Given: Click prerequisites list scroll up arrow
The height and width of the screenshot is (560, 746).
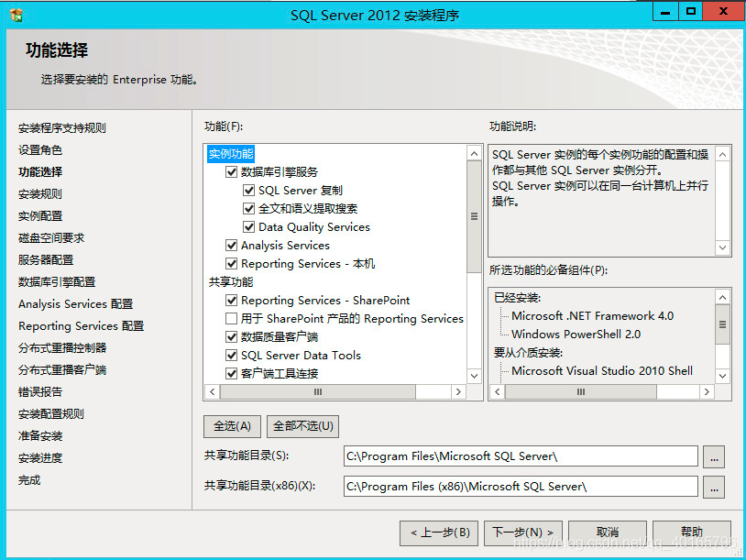Looking at the screenshot, I should [x=723, y=297].
